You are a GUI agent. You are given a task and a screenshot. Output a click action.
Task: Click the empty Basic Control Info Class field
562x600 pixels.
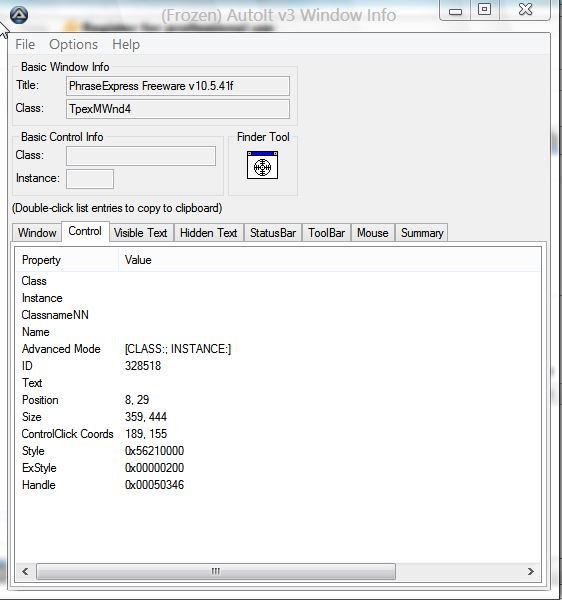141,156
